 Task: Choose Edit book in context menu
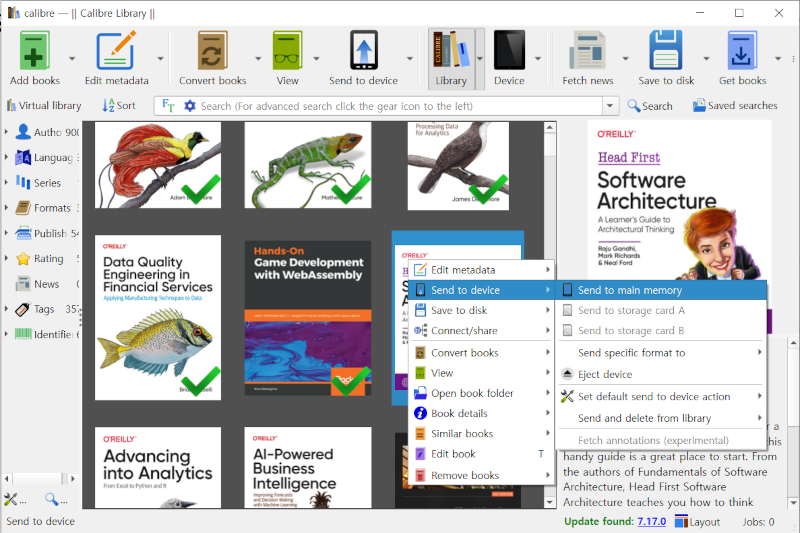[482, 454]
